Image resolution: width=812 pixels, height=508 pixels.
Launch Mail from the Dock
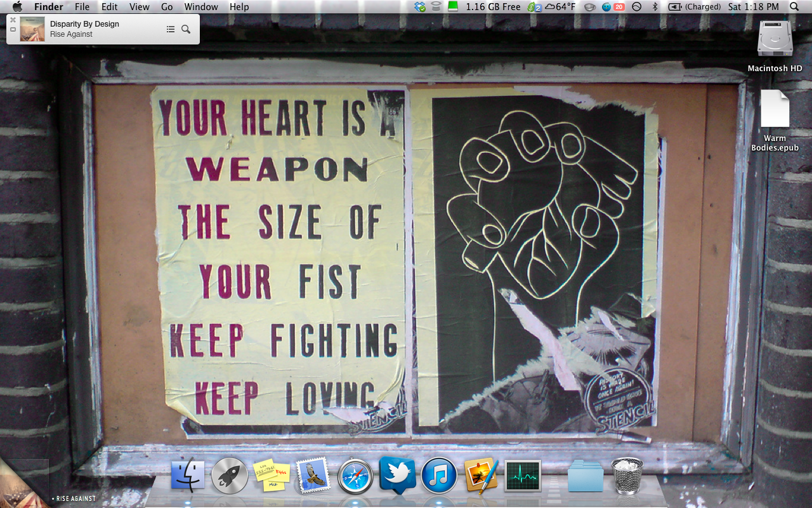click(313, 476)
